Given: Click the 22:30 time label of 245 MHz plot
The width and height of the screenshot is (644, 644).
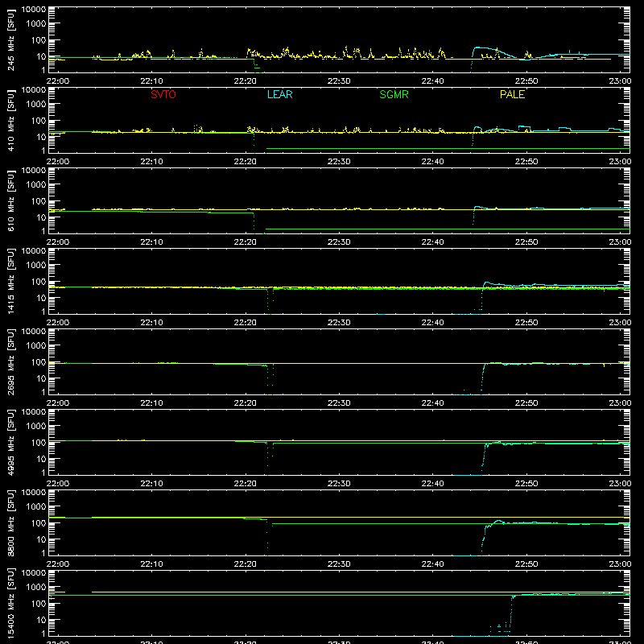Looking at the screenshot, I should 339,81.
